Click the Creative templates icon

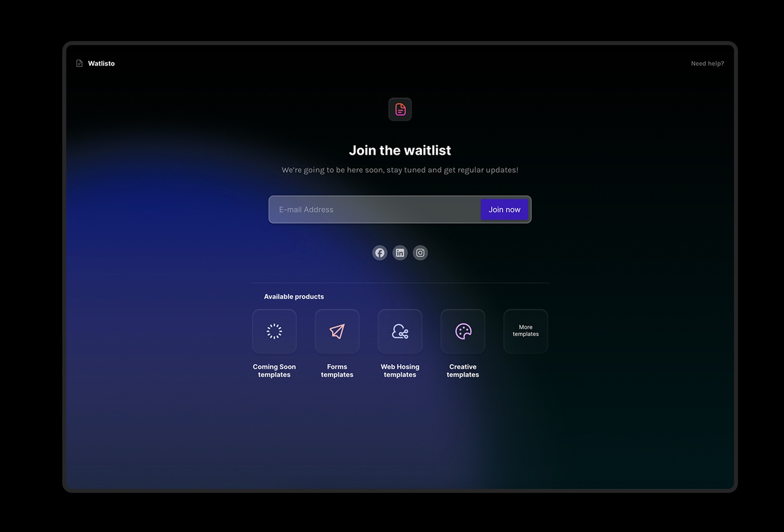[462, 331]
